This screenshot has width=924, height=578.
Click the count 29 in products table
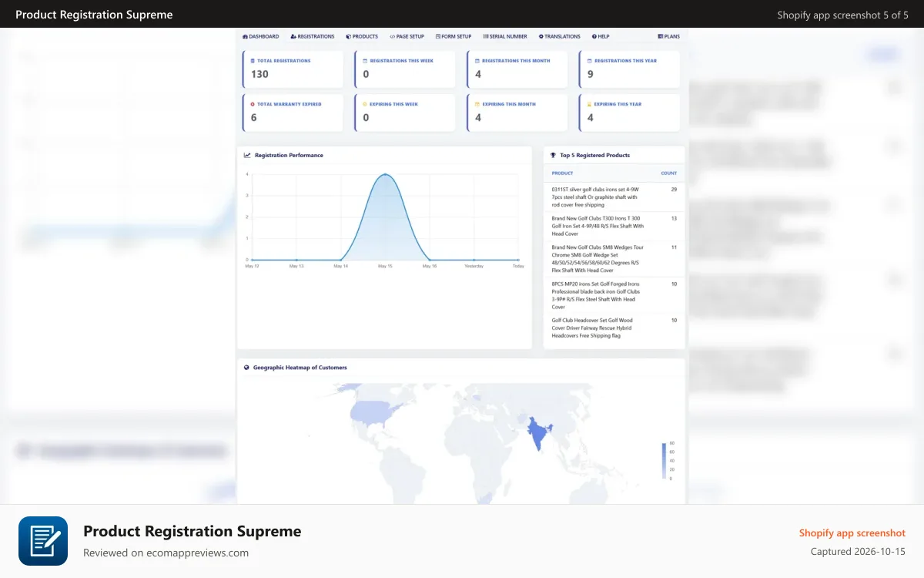click(674, 189)
